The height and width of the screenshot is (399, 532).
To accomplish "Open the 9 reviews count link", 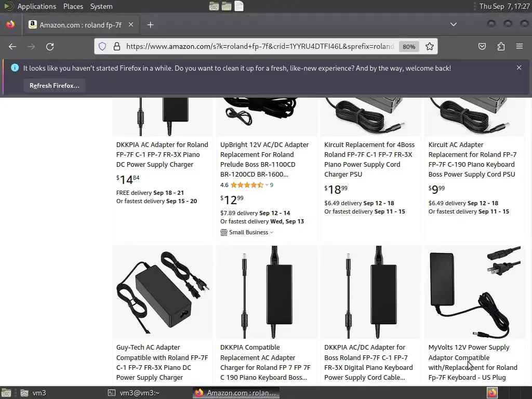I will (x=271, y=185).
